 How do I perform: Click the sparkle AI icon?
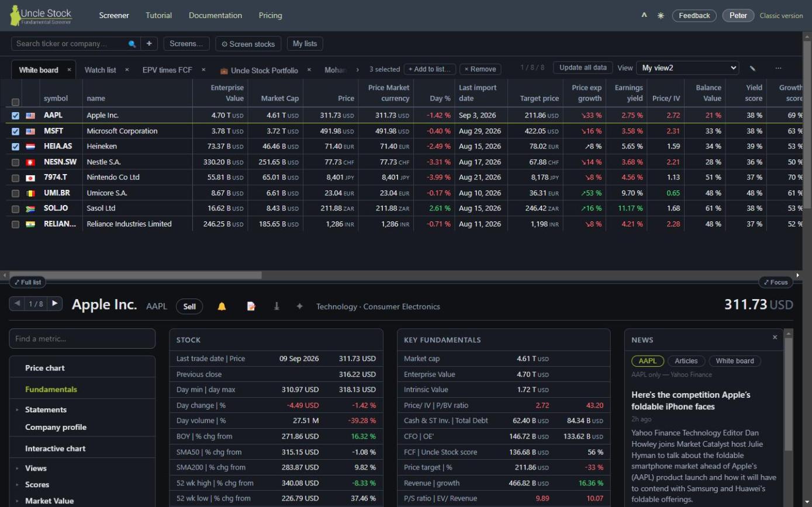pos(299,306)
